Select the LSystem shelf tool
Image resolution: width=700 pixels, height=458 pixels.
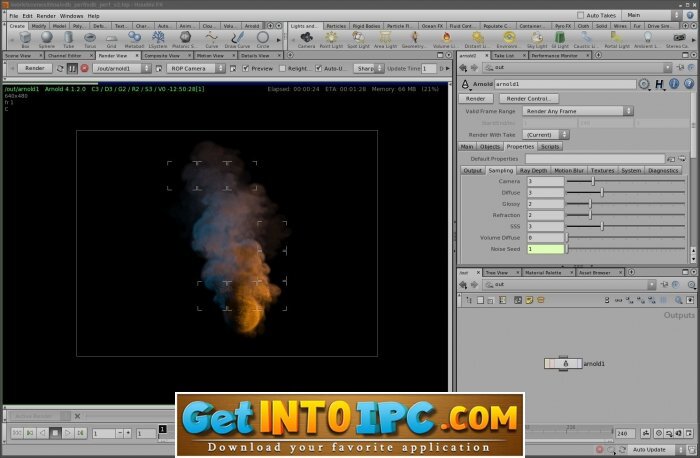tap(158, 39)
